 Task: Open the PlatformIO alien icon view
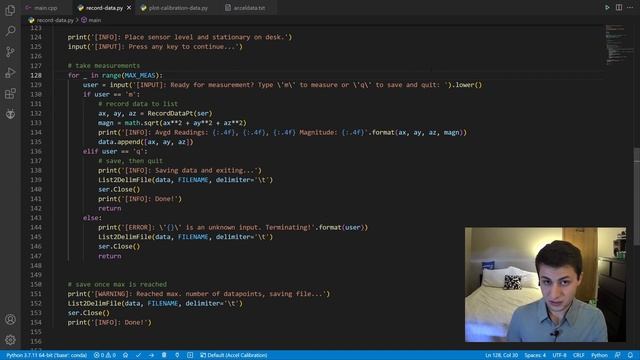click(x=10, y=114)
